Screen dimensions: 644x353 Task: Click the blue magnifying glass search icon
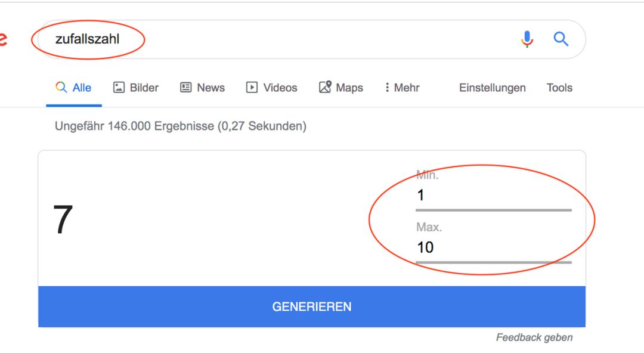(x=561, y=39)
